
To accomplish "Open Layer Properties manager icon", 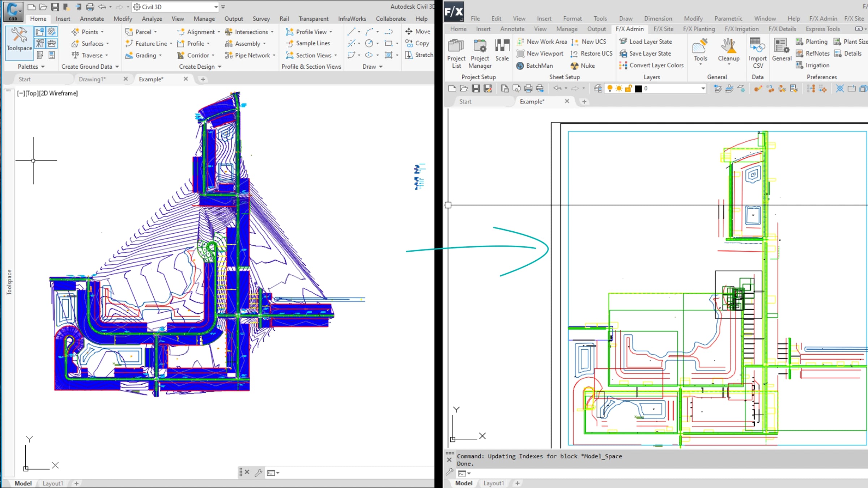I will (598, 89).
